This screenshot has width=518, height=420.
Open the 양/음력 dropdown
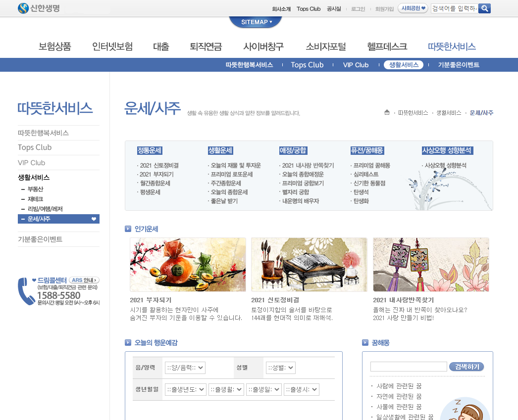tap(185, 368)
